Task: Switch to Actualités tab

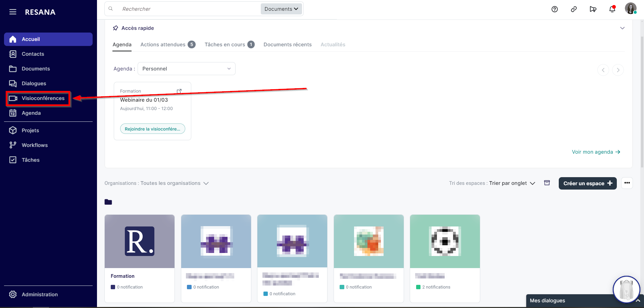Action: [333, 45]
